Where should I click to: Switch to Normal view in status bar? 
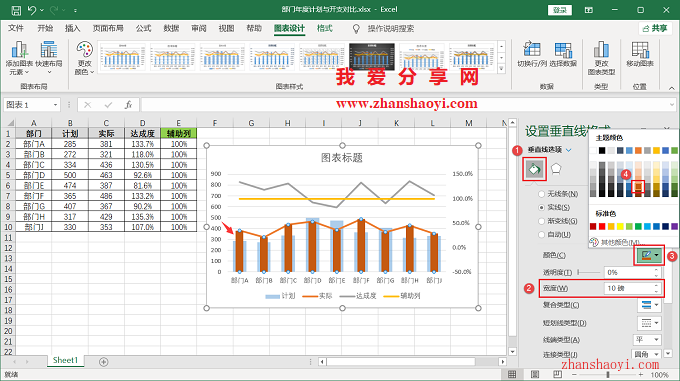click(x=512, y=374)
